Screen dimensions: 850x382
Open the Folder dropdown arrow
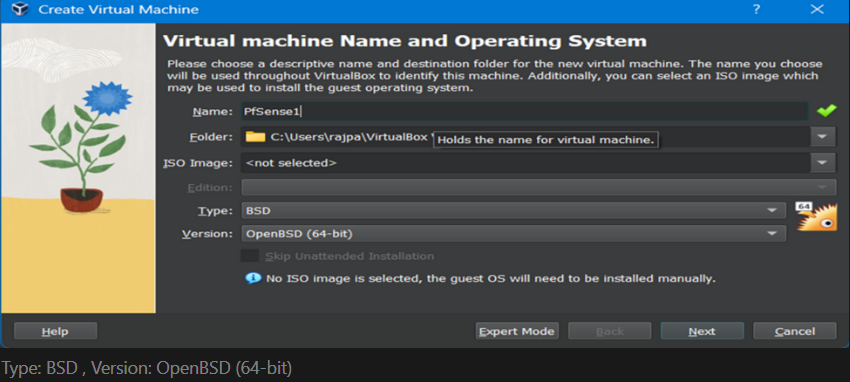(x=823, y=137)
